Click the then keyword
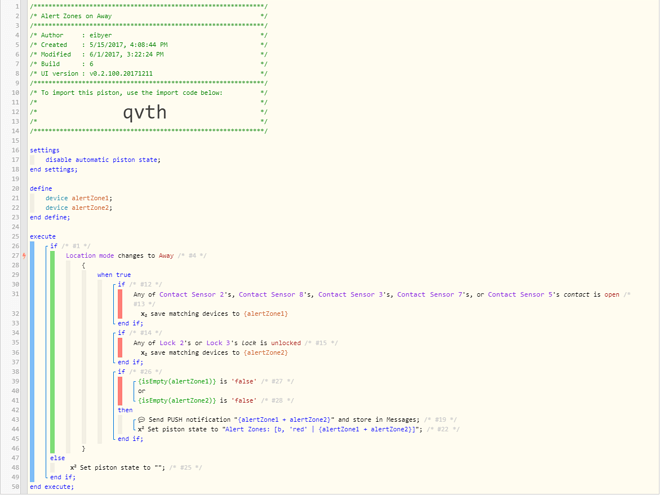The width and height of the screenshot is (664, 499). click(125, 410)
